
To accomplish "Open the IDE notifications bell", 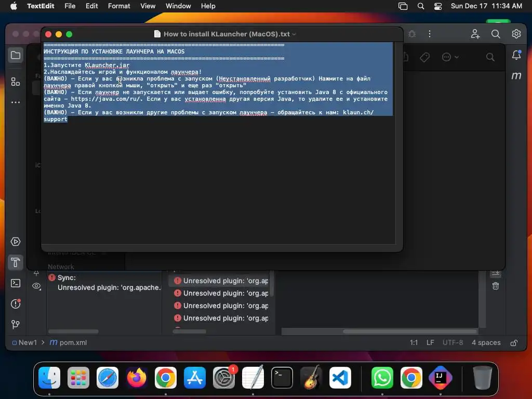I will (x=516, y=55).
